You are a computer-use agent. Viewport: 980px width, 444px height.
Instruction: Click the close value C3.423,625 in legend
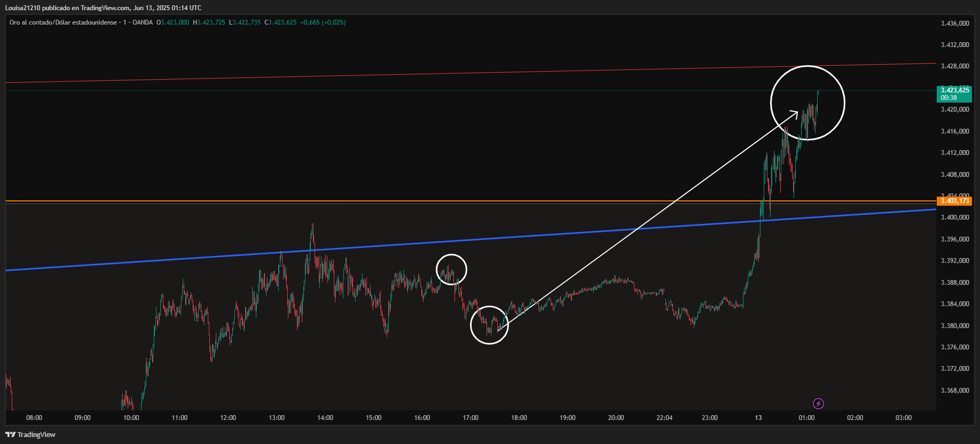coord(280,22)
